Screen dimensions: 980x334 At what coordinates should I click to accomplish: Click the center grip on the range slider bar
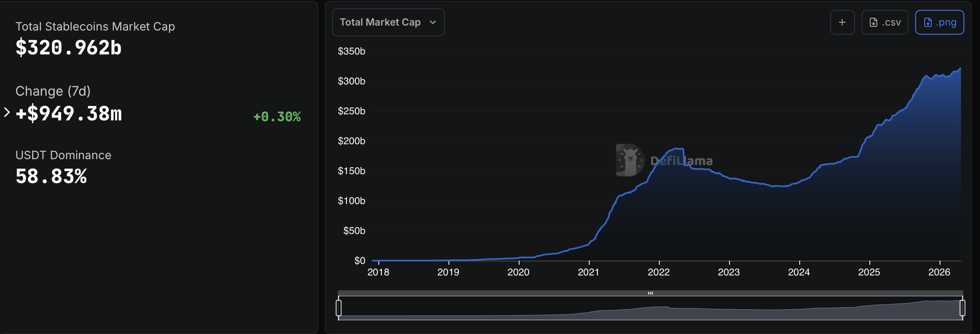coord(650,293)
